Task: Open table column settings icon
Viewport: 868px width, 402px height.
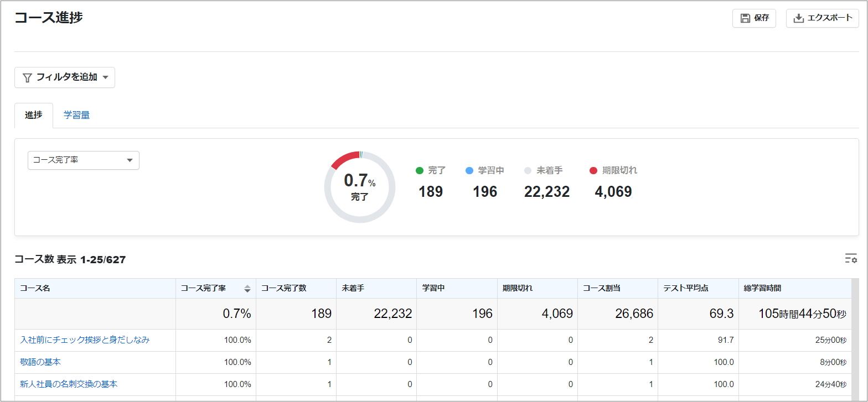Action: 851,258
